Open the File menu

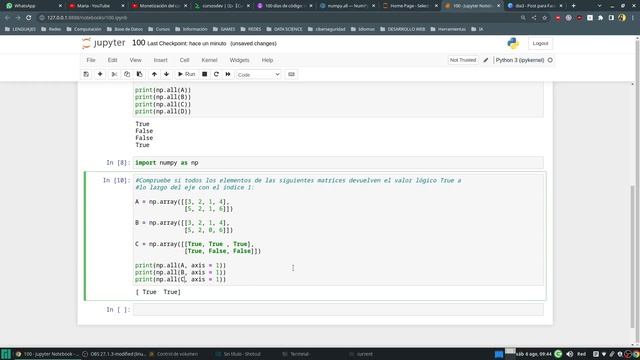coord(91,60)
